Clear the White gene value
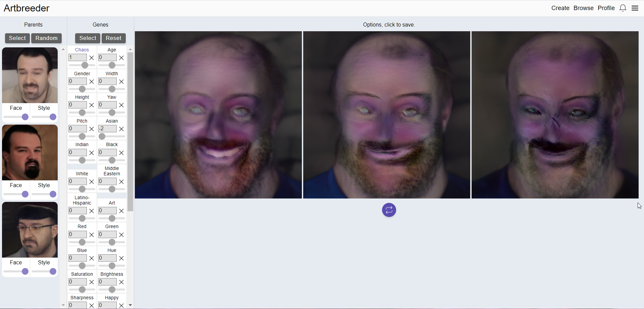 92,182
